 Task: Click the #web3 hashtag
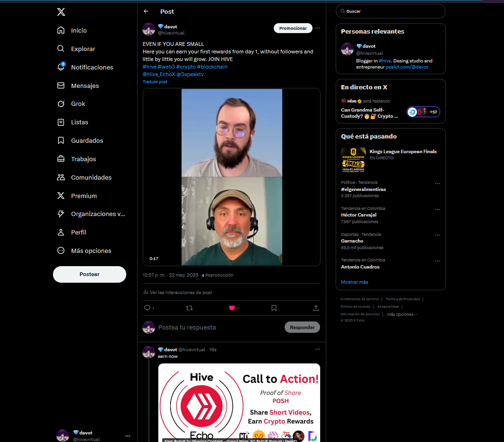coord(166,67)
